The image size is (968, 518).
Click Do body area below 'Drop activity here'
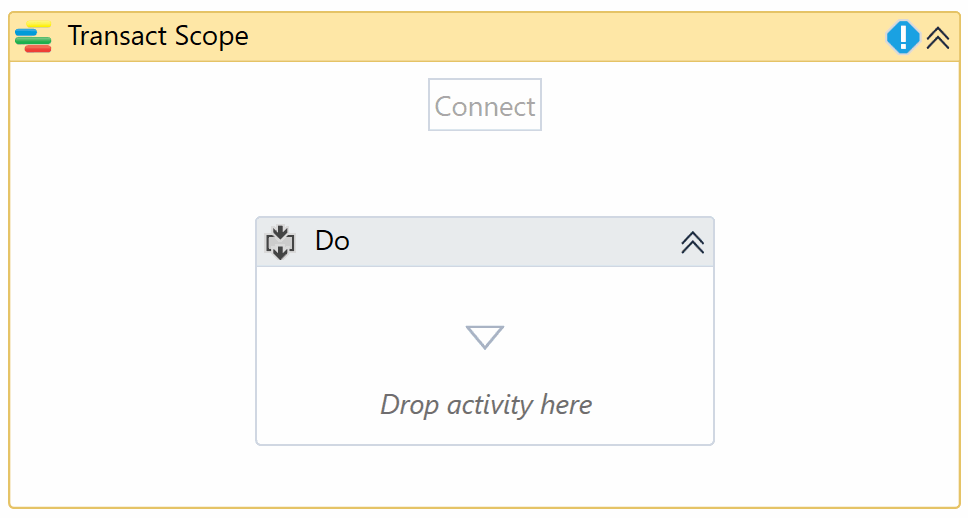tap(485, 432)
